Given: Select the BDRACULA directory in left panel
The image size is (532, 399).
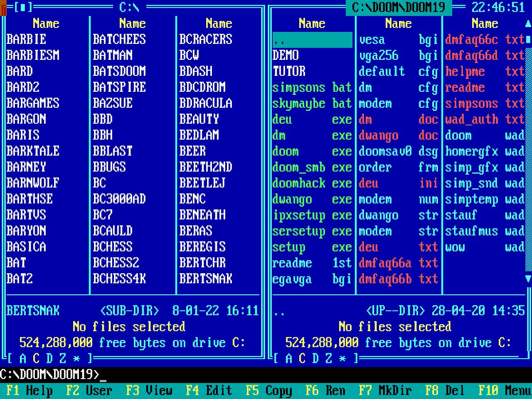Looking at the screenshot, I should (206, 103).
